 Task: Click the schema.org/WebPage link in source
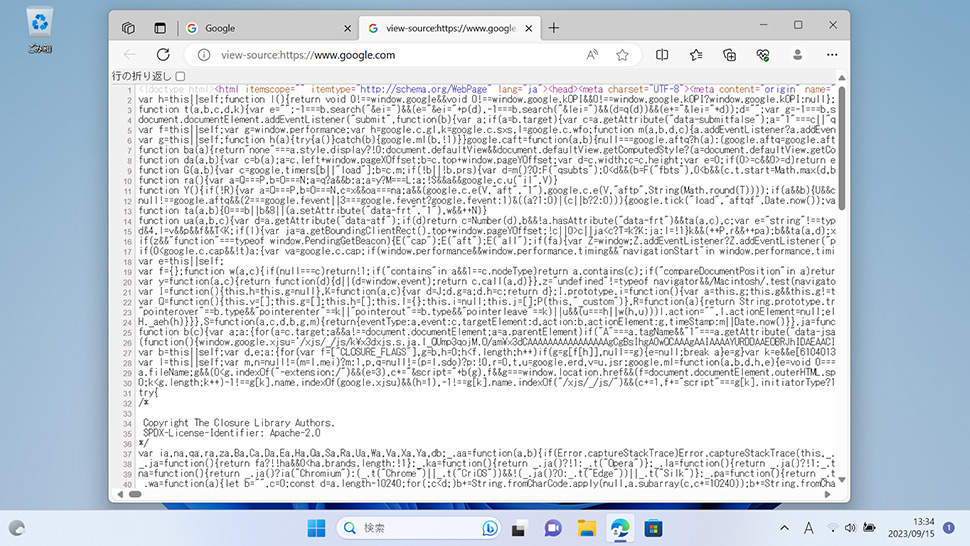point(424,89)
